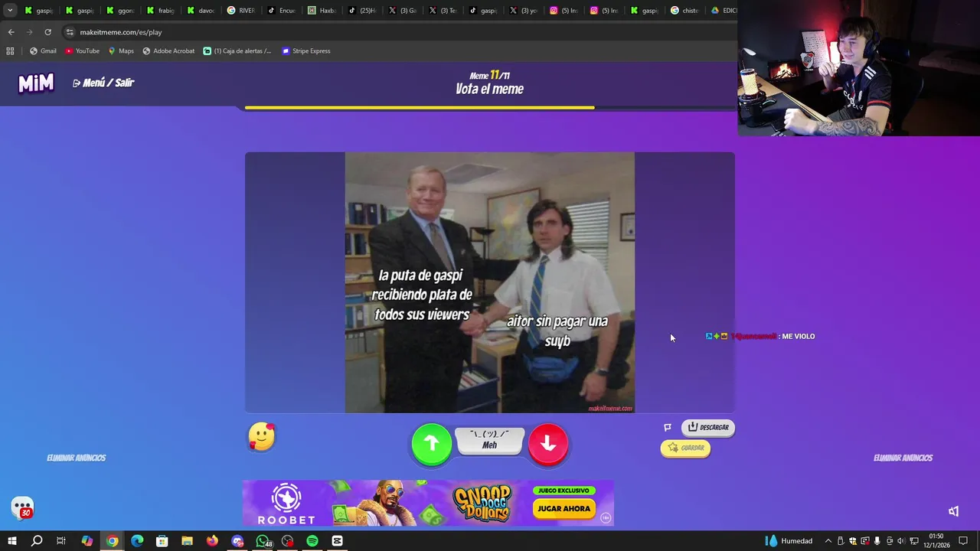Click the Descargar download button

click(x=708, y=427)
